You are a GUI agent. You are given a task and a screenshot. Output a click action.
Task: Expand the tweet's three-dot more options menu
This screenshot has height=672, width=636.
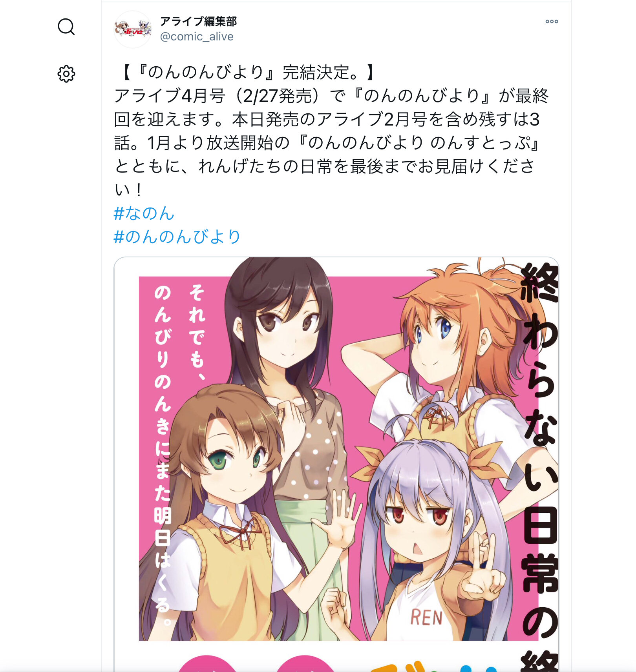click(x=552, y=22)
